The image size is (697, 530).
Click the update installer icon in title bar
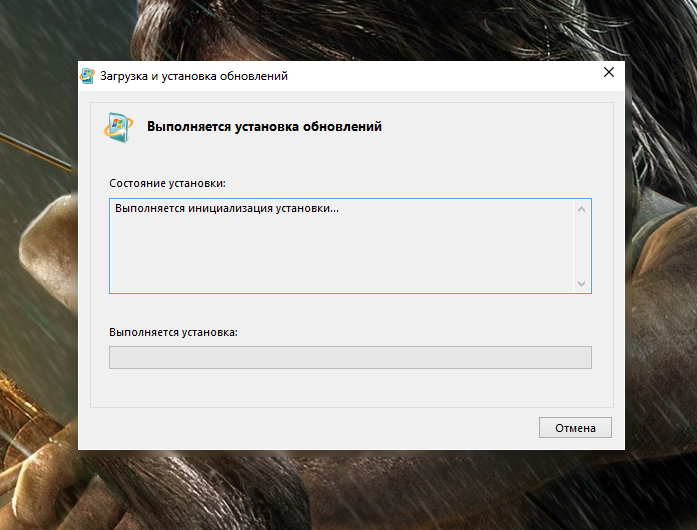88,76
